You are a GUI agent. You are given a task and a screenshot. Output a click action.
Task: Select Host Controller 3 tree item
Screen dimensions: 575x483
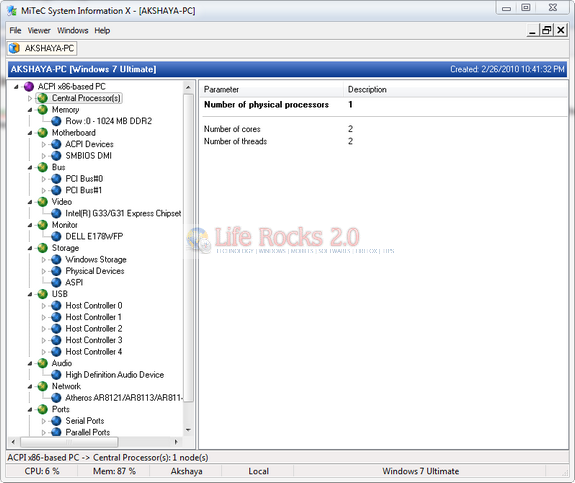coord(94,340)
